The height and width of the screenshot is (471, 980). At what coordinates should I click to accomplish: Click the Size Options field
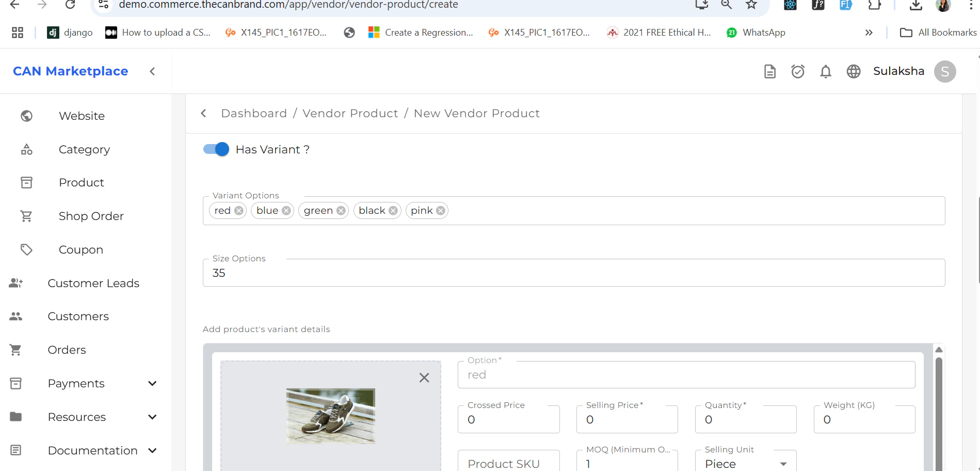(574, 273)
